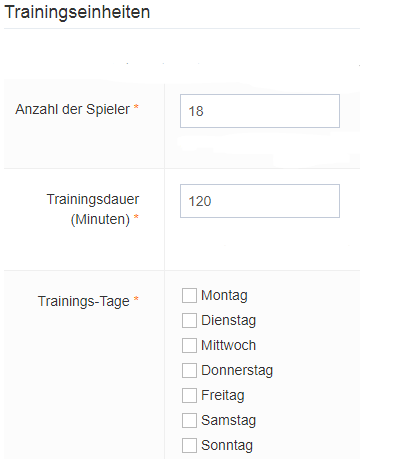Click the Trainingseinheiten heading
This screenshot has height=459, width=395.
(x=77, y=12)
